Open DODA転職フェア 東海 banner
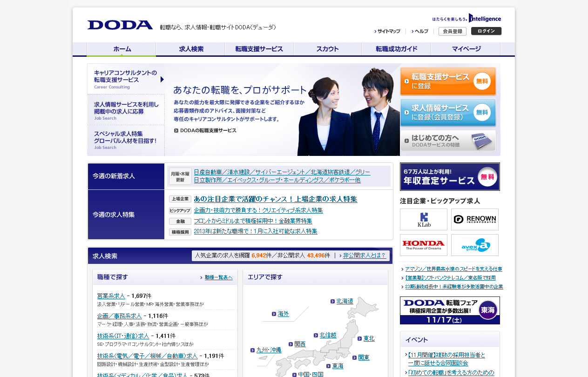 click(x=450, y=310)
